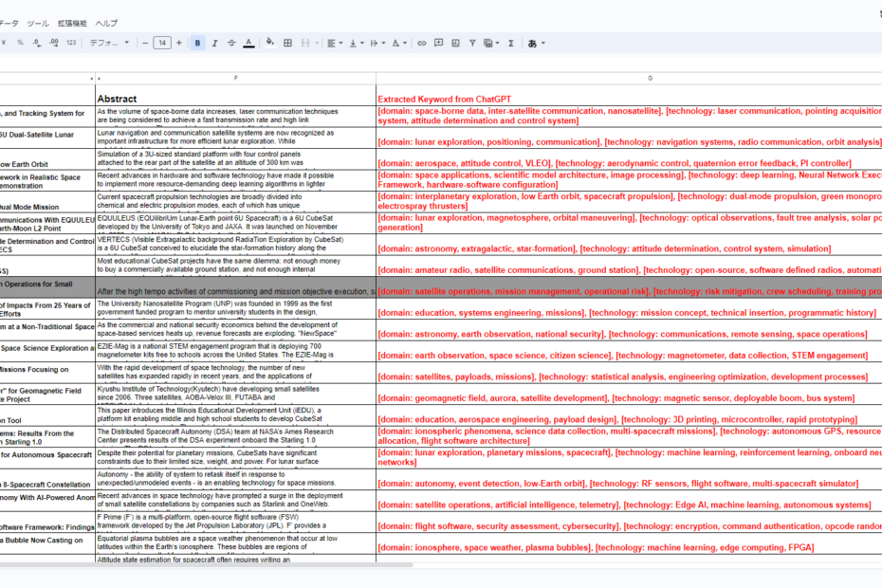Open the text wrapping dropdown
The image size is (882, 588).
tap(377, 43)
